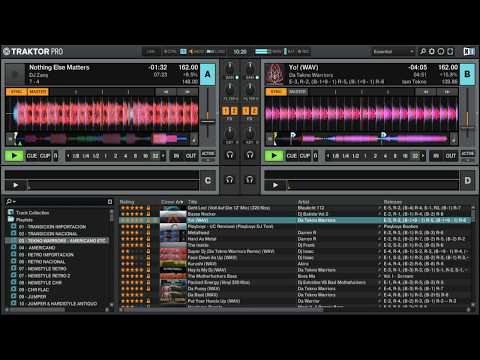Click the Deck B tempo bend backward button
480x360 pixels.
(x=426, y=92)
